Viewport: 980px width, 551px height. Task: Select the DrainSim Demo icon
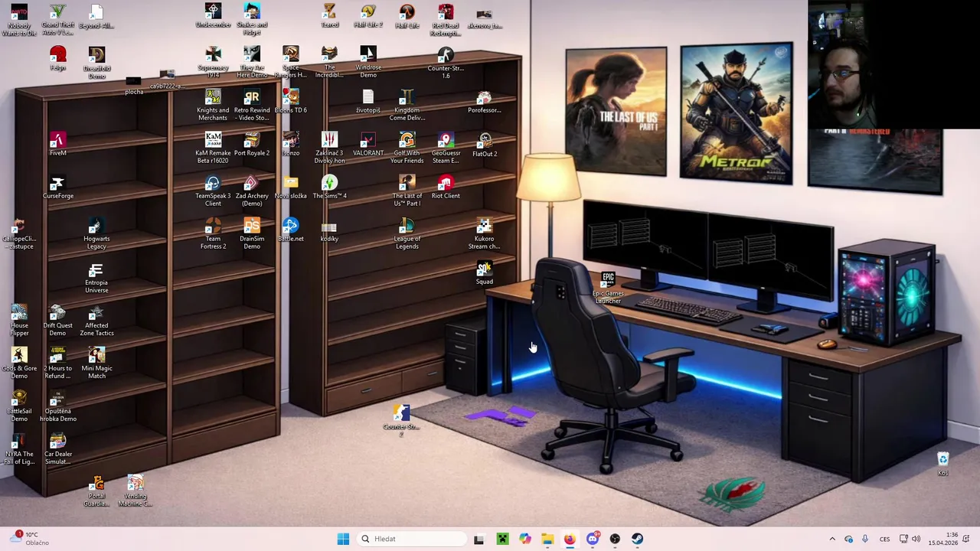(252, 233)
